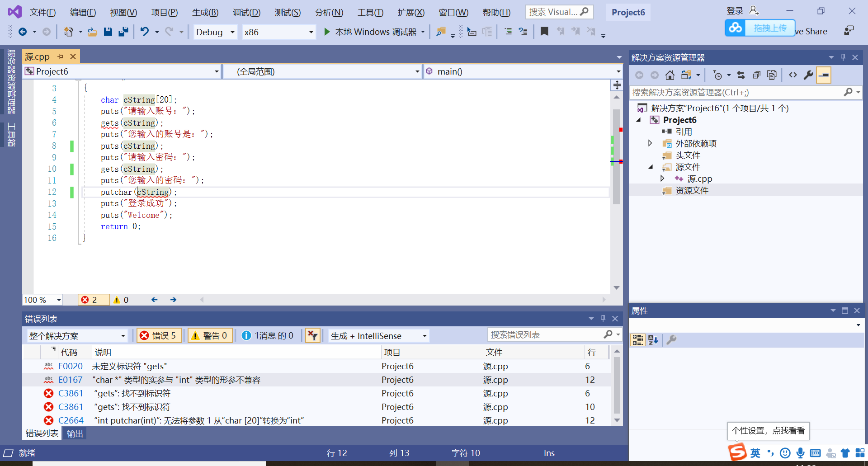Image resolution: width=868 pixels, height=466 pixels.
Task: Go to previous issue with left arrow
Action: pyautogui.click(x=155, y=300)
